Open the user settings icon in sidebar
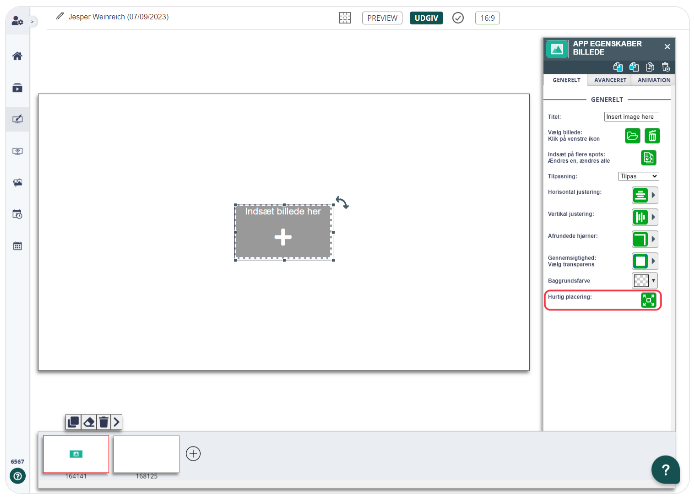The image size is (694, 500). coord(17,21)
